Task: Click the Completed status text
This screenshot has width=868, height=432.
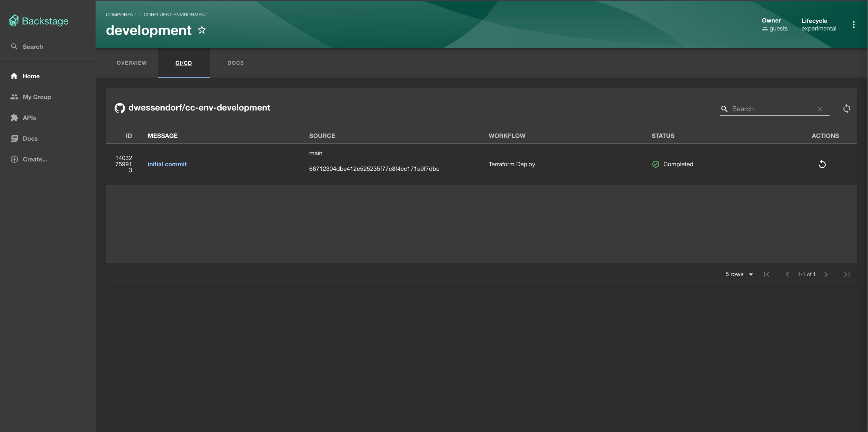Action: (x=678, y=164)
